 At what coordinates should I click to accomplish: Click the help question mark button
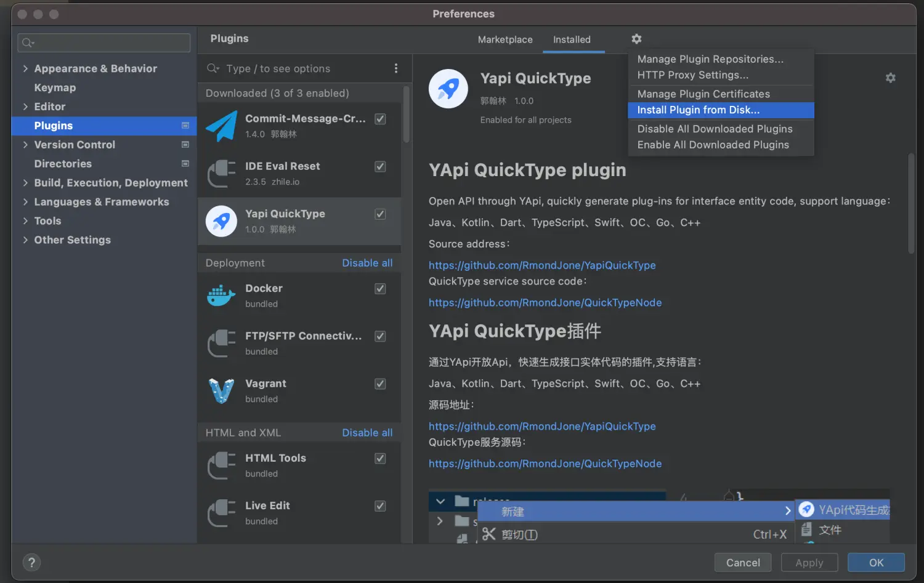(31, 562)
